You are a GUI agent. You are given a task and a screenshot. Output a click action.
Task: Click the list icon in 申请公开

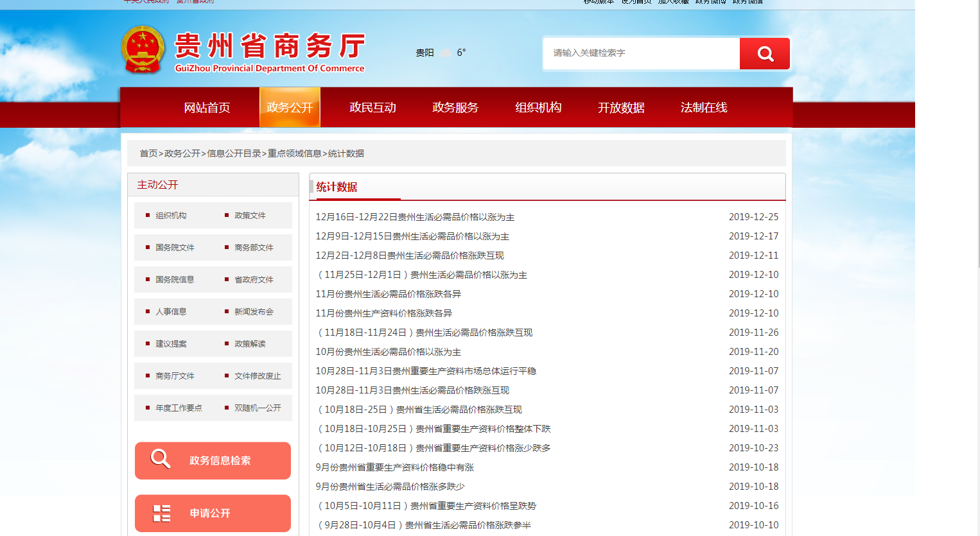pos(162,513)
